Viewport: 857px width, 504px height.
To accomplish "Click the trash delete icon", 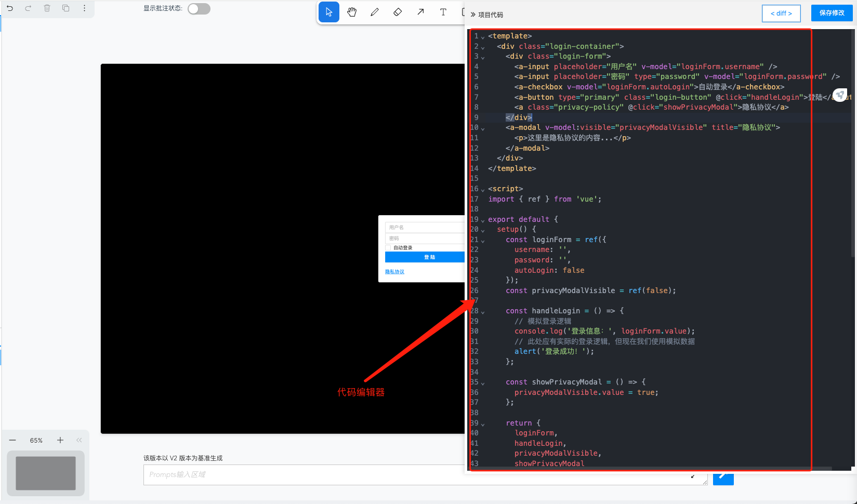I will tap(47, 8).
